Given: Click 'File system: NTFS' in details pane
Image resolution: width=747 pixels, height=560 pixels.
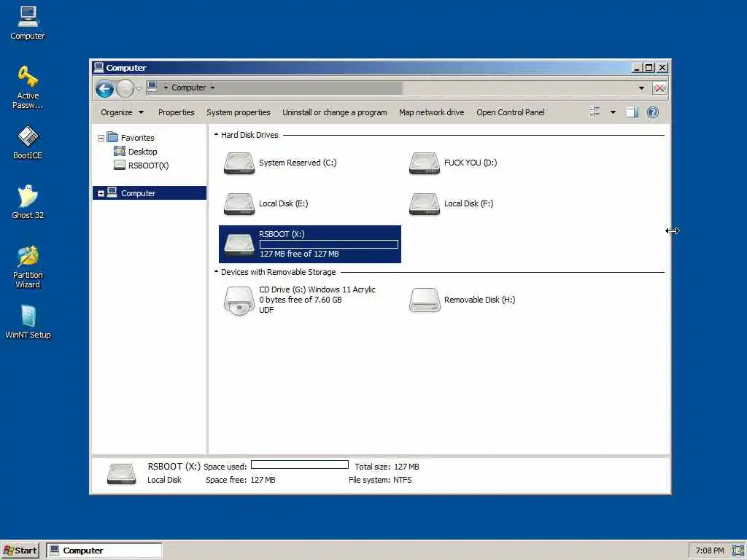Looking at the screenshot, I should coord(380,480).
